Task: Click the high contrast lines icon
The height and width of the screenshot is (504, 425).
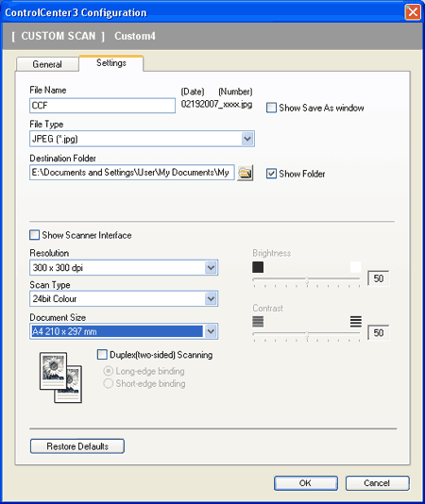Action: click(355, 321)
